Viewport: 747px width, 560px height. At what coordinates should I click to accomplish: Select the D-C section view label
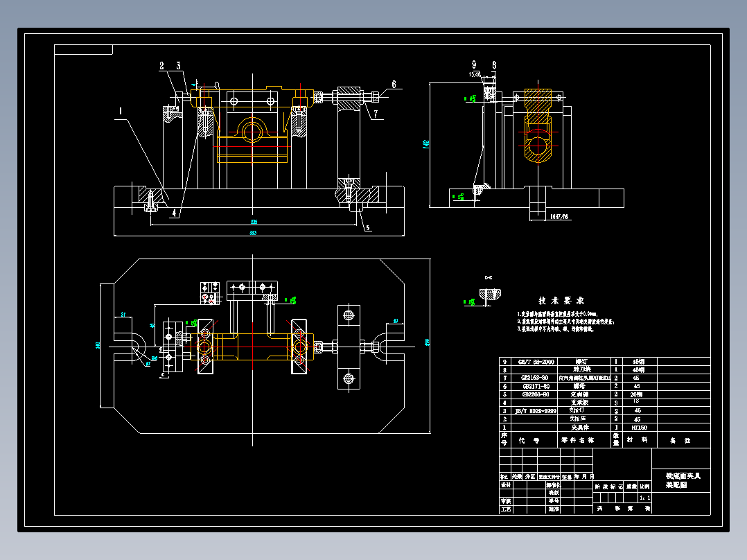tap(489, 278)
